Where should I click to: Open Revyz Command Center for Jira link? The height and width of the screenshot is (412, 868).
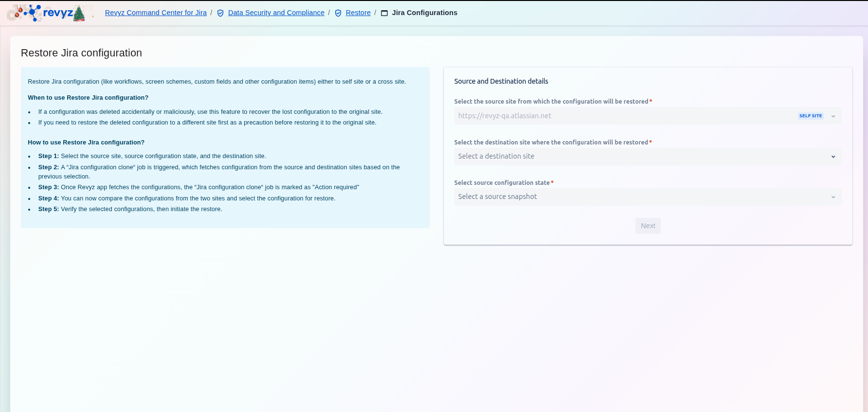pos(156,13)
